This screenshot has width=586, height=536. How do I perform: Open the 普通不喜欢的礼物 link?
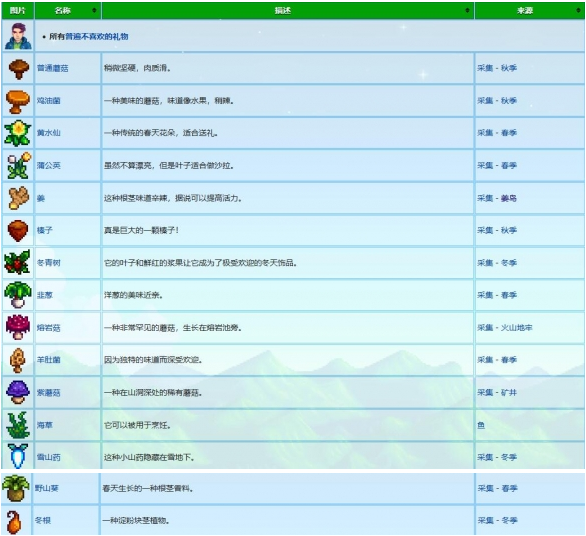pyautogui.click(x=97, y=36)
